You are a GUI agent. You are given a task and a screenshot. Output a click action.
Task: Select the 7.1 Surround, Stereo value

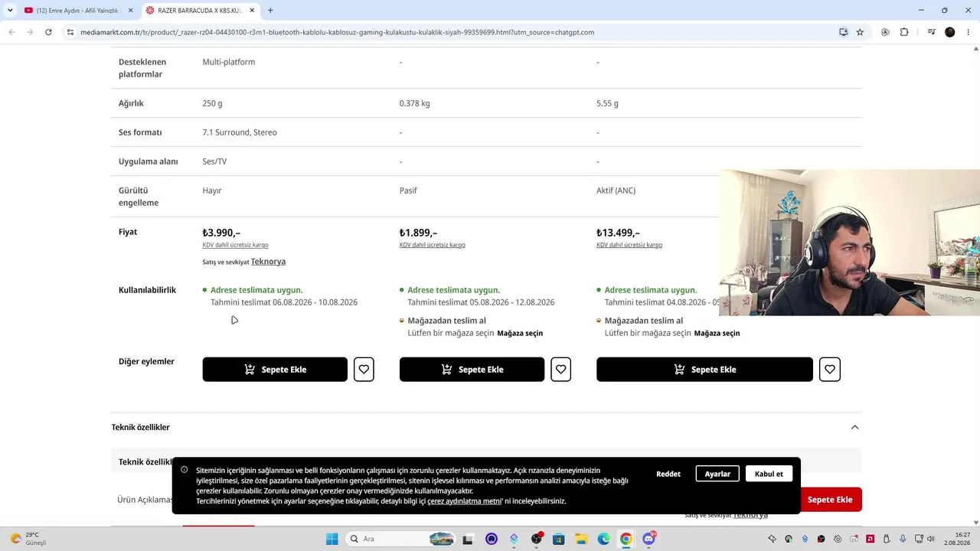coord(240,132)
